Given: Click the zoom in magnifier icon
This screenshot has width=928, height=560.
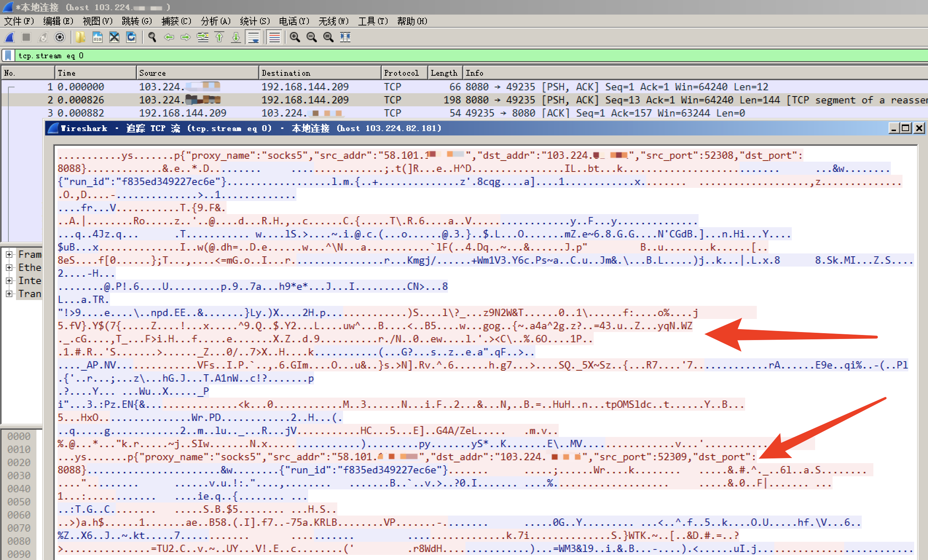Looking at the screenshot, I should click(295, 37).
